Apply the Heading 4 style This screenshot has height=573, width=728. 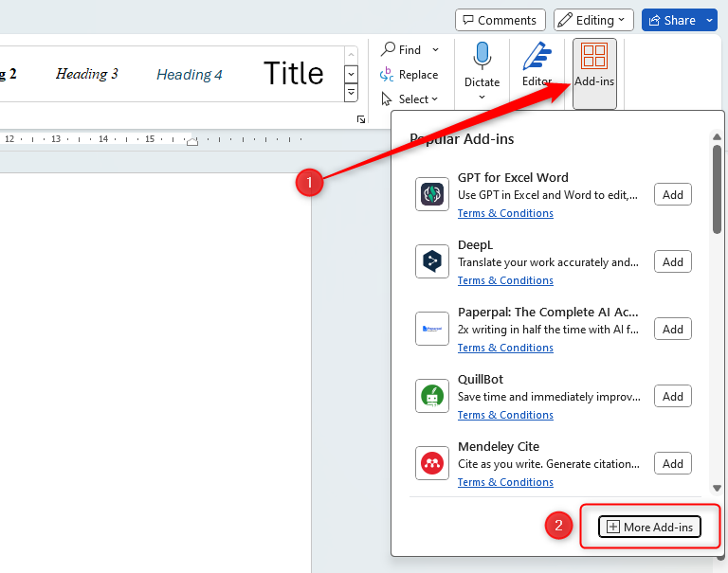click(190, 75)
